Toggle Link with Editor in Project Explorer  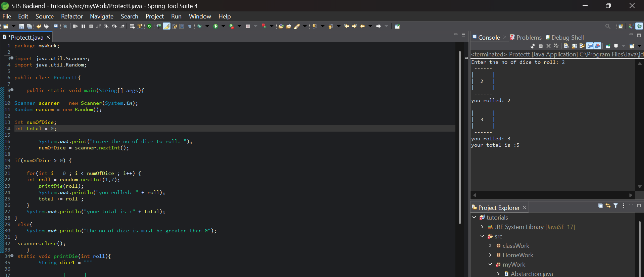coord(608,206)
